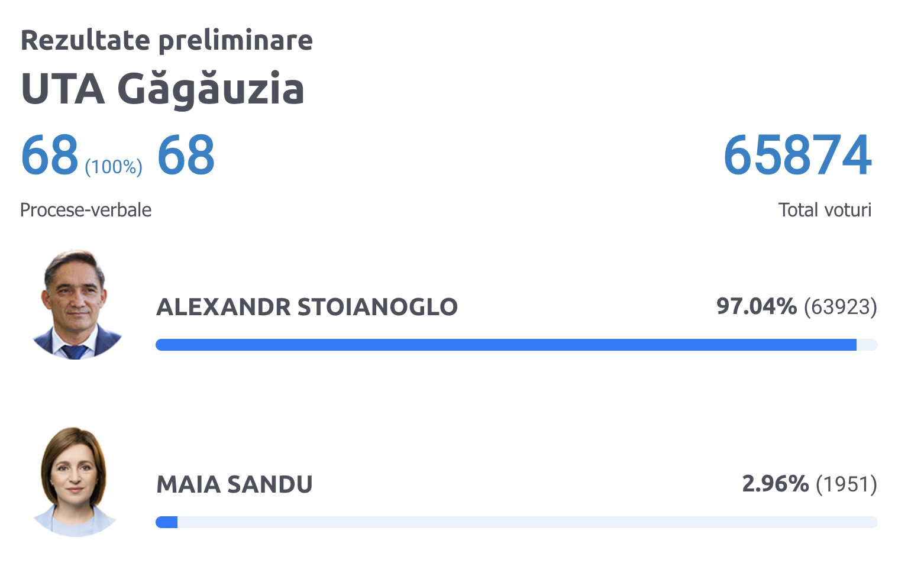The height and width of the screenshot is (563, 924).
Task: Click the Rezultate preliminare title
Action: pyautogui.click(x=167, y=40)
